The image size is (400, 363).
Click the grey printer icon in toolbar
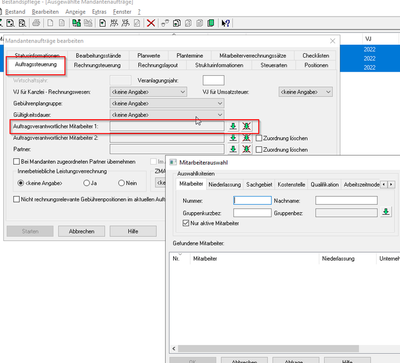[x=36, y=23]
